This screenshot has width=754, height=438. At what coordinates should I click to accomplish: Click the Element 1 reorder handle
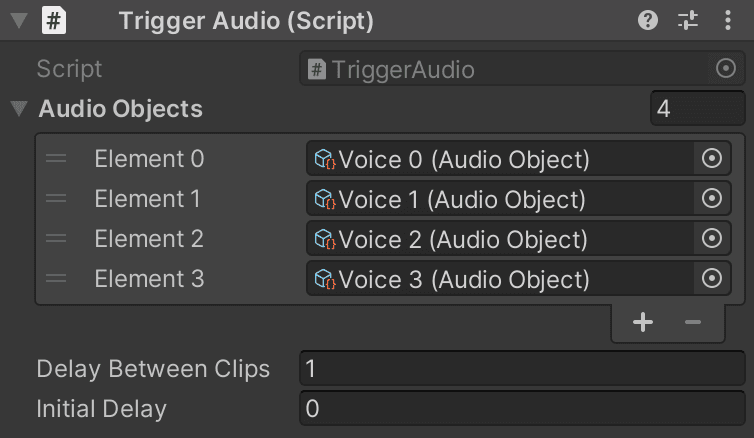pyautogui.click(x=56, y=198)
